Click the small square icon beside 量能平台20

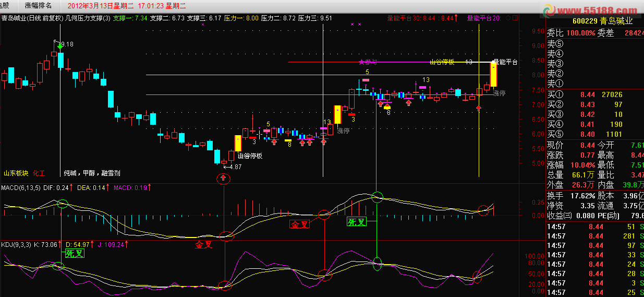(516, 18)
